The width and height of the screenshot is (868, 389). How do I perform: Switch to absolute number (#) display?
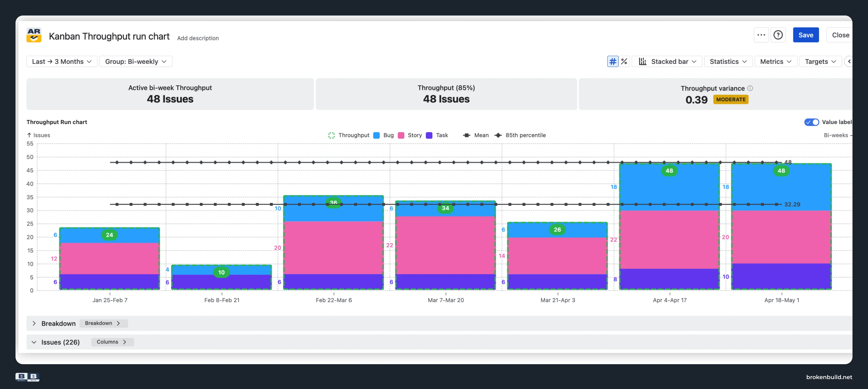click(x=612, y=61)
